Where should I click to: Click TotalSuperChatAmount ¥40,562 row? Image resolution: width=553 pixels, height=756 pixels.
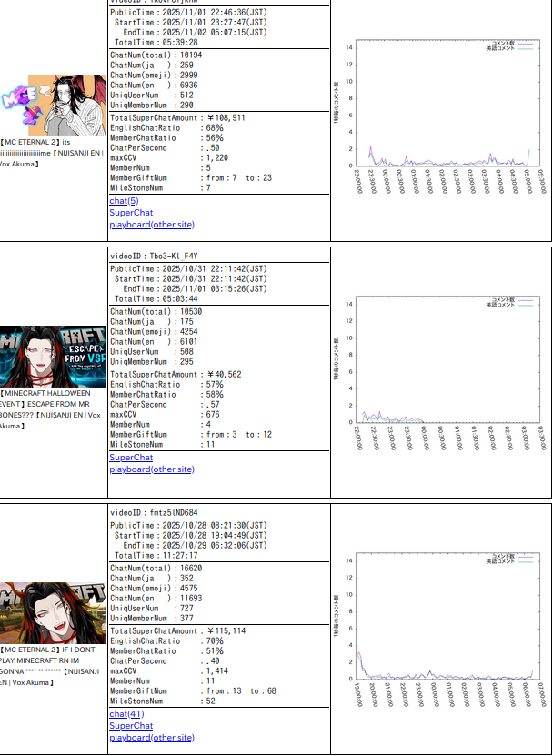176,374
